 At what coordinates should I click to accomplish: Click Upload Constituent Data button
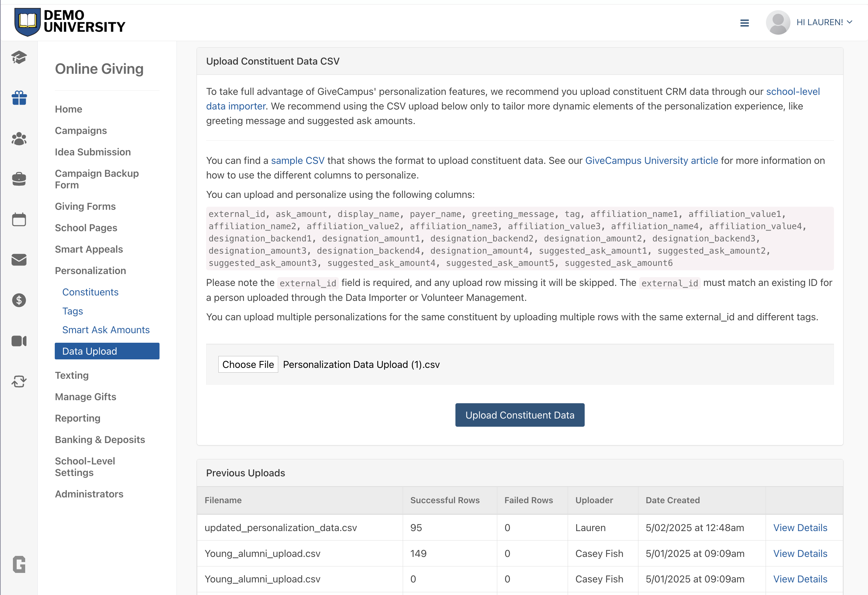click(519, 415)
